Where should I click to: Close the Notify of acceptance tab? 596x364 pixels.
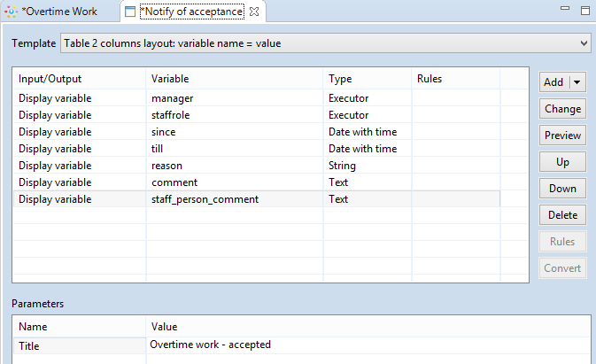tap(254, 12)
